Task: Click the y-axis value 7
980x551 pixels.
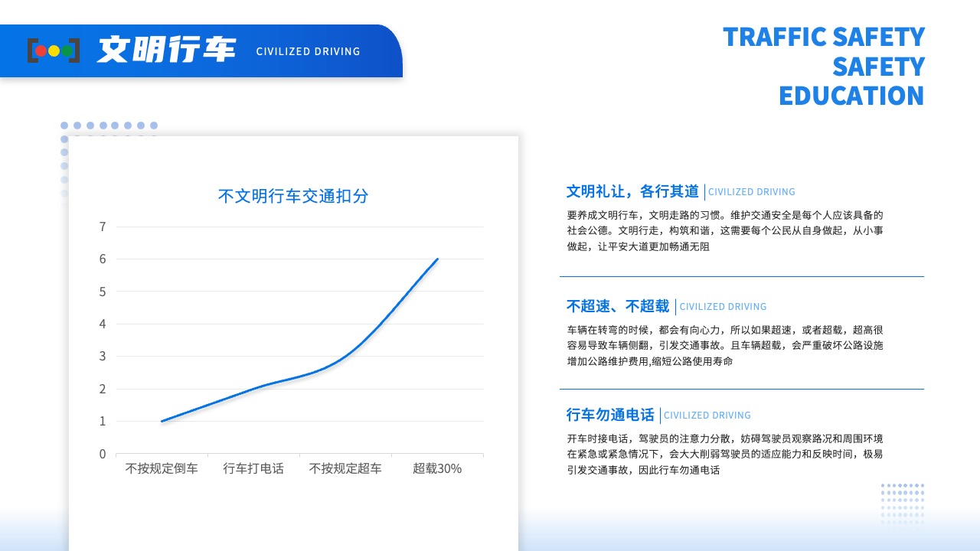Action: (x=103, y=227)
